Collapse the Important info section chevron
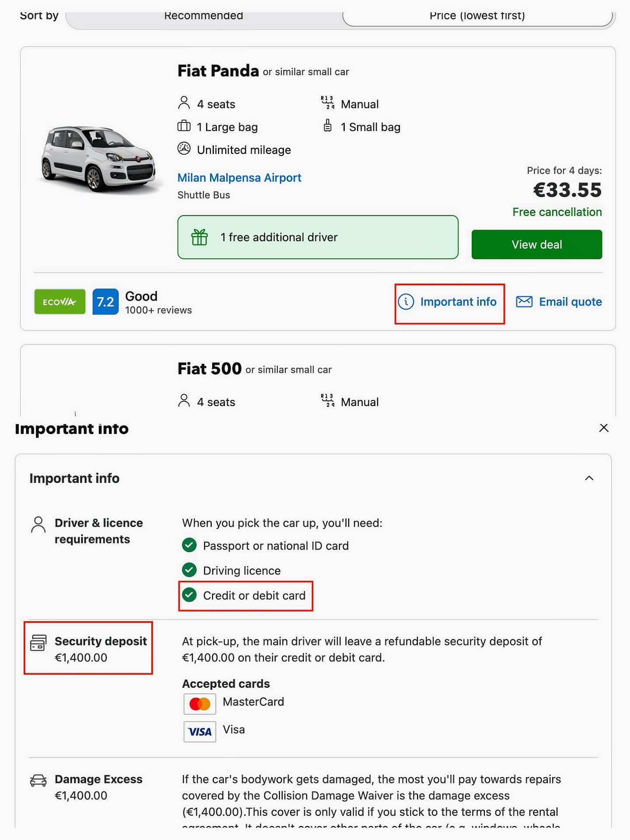The height and width of the screenshot is (840, 630). pos(589,478)
